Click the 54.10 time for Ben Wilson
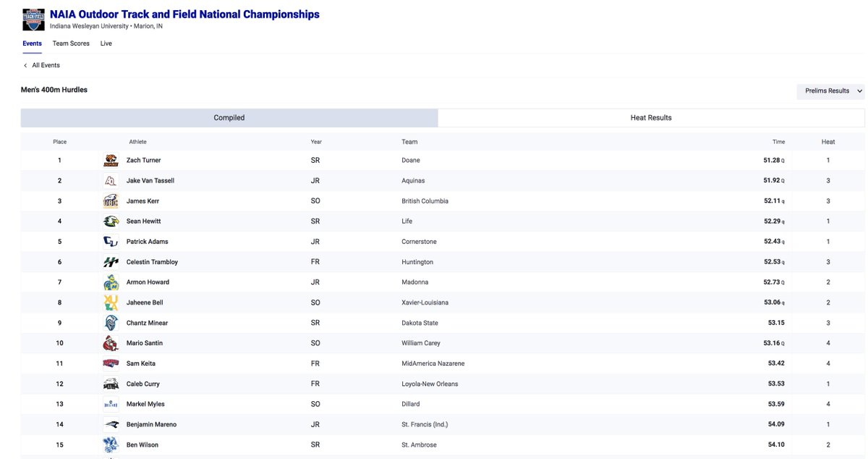Image resolution: width=868 pixels, height=459 pixels. click(776, 445)
